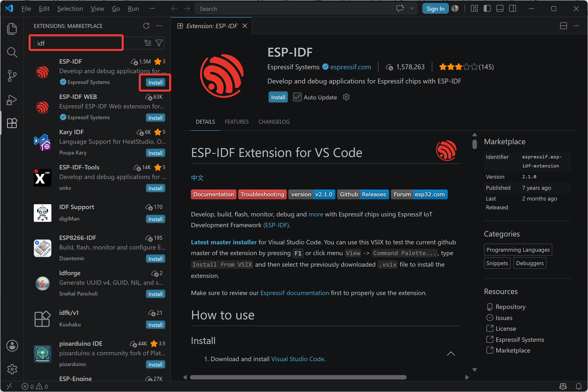Toggle the secondary side bar
Viewport: 588px width, 392px height.
coord(513,9)
